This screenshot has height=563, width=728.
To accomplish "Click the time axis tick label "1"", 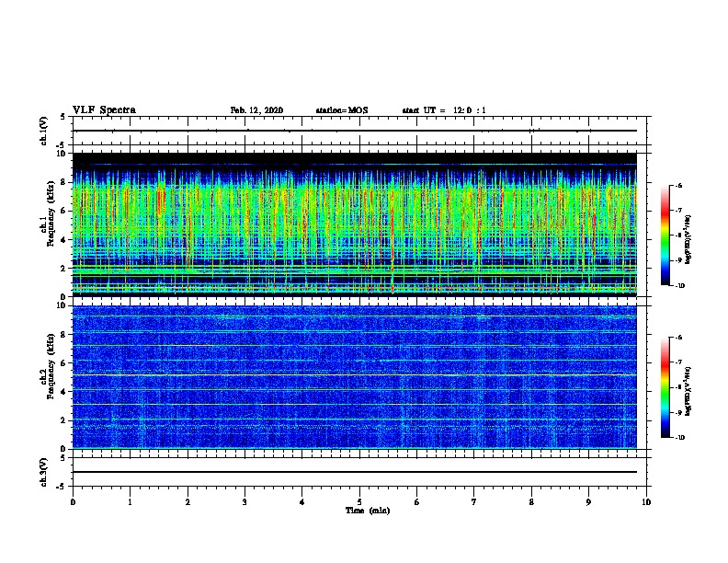I will [130, 502].
